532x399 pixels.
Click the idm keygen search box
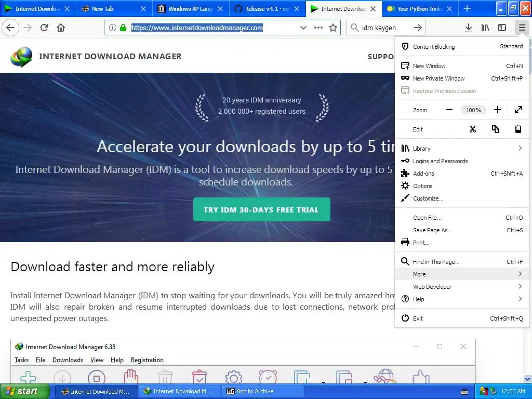point(385,28)
